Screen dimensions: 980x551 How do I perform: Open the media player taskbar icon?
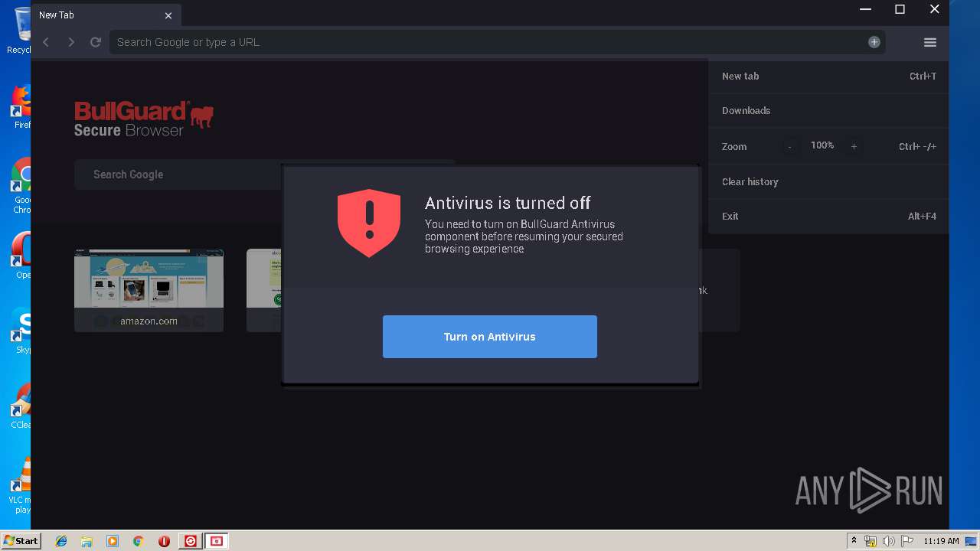point(113,541)
